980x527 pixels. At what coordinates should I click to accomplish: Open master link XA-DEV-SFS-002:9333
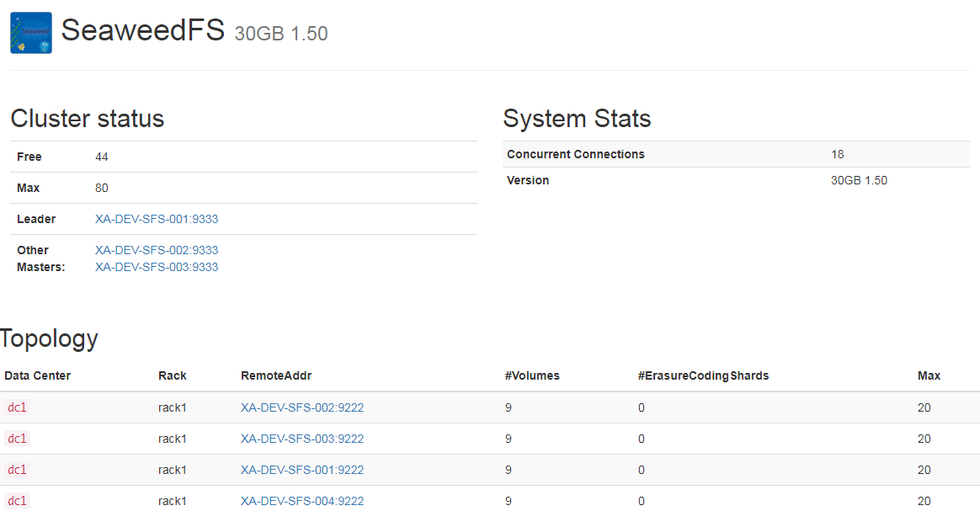[x=157, y=250]
